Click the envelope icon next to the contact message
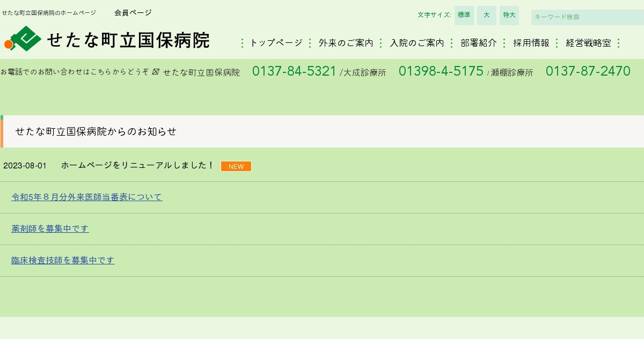Screen dimensions: 644x339 tap(155, 72)
